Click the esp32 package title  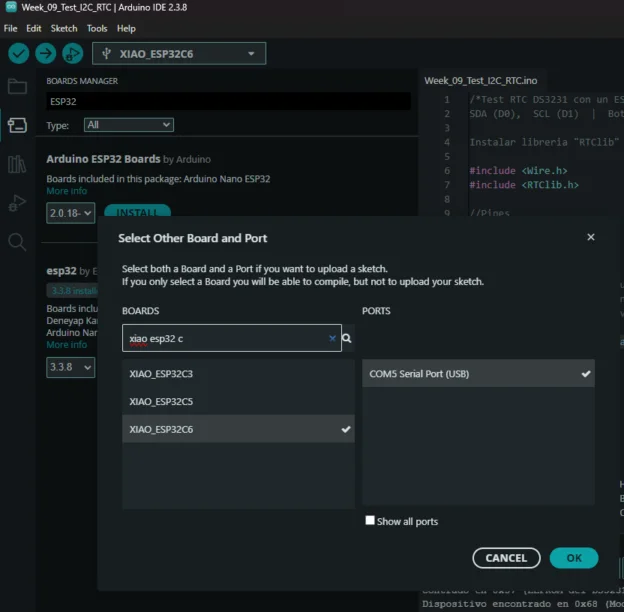pyautogui.click(x=61, y=271)
